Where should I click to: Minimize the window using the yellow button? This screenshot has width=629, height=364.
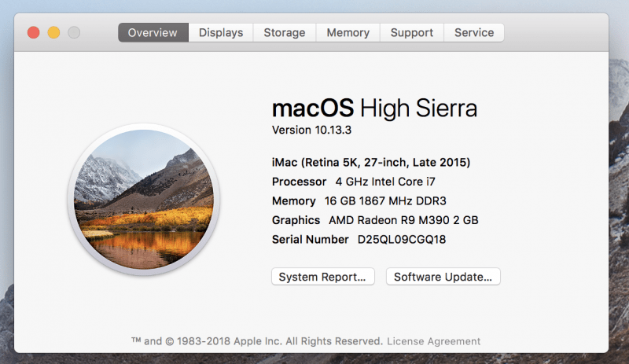coord(53,32)
